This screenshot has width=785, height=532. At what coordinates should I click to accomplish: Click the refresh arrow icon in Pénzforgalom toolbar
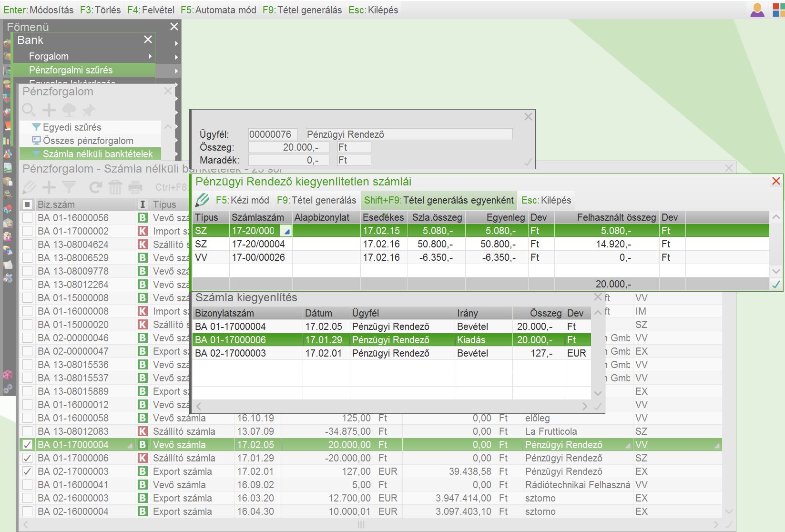tap(95, 187)
